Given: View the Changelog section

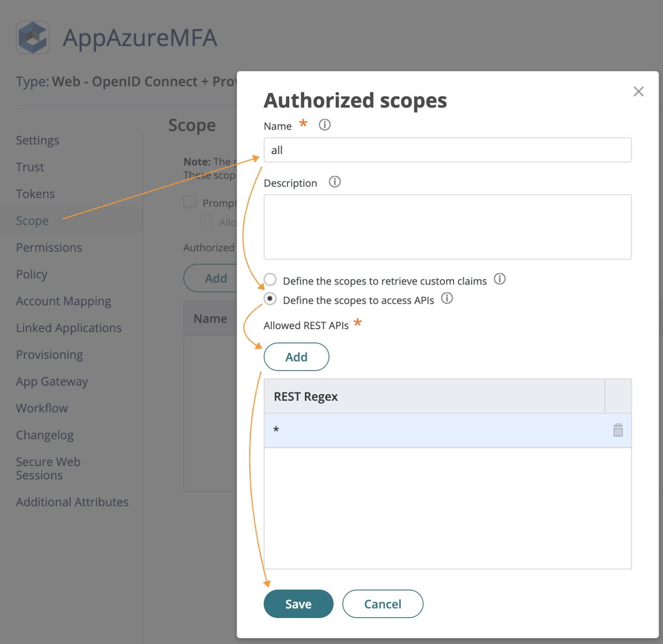Looking at the screenshot, I should tap(44, 435).
